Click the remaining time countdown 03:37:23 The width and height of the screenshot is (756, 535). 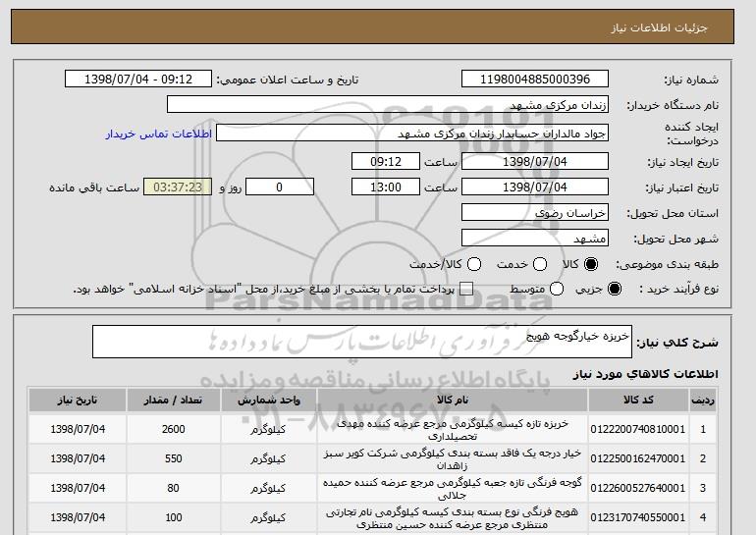pos(178,187)
